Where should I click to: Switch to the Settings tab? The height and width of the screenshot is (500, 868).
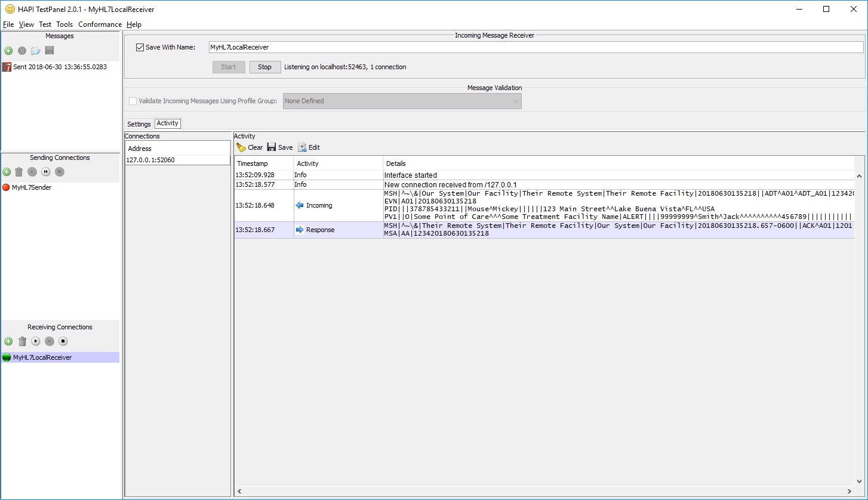[138, 124]
